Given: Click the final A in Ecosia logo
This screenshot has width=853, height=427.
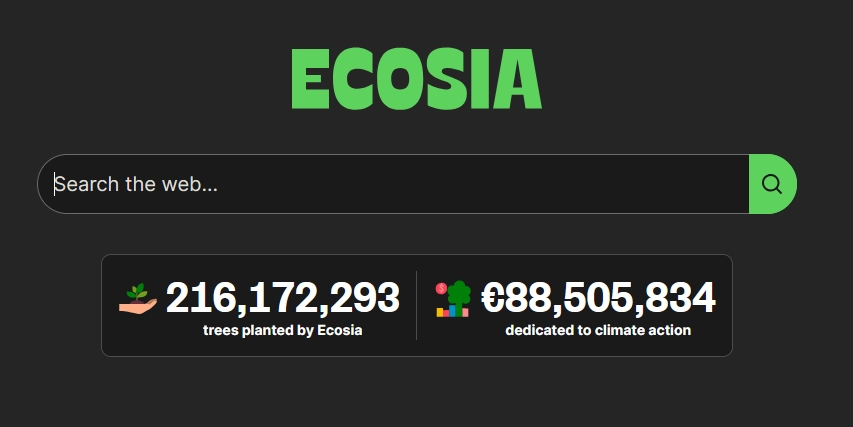Looking at the screenshot, I should [518, 80].
